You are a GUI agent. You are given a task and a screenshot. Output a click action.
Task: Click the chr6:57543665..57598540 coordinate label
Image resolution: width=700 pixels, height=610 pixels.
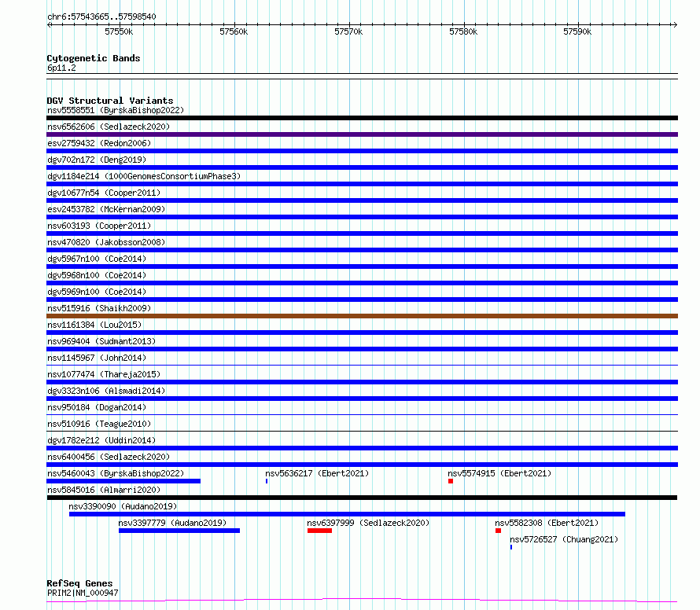101,17
